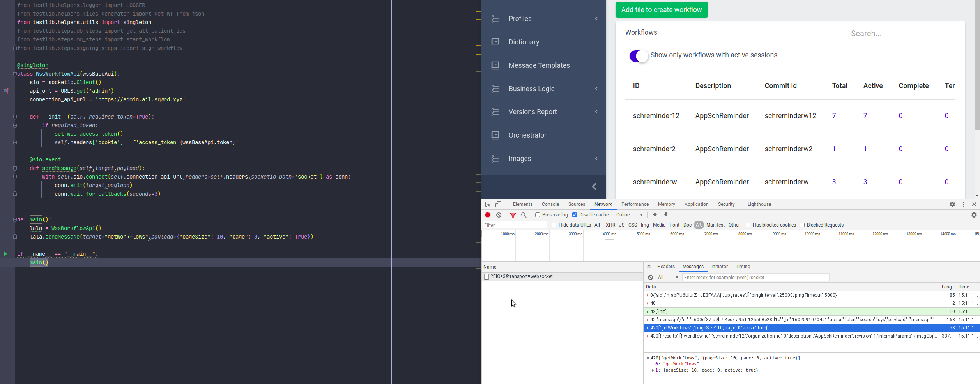Toggle Show only workflows with active sessions

click(639, 56)
